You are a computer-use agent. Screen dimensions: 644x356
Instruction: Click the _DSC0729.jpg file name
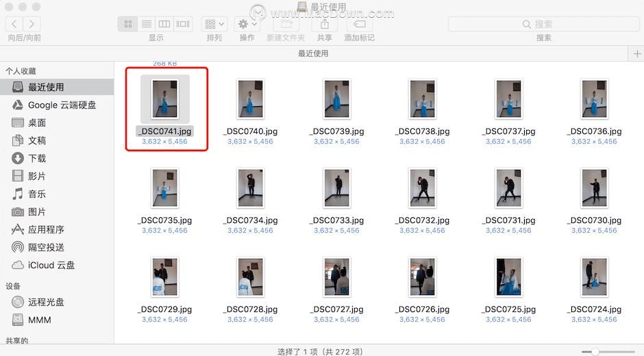point(165,309)
